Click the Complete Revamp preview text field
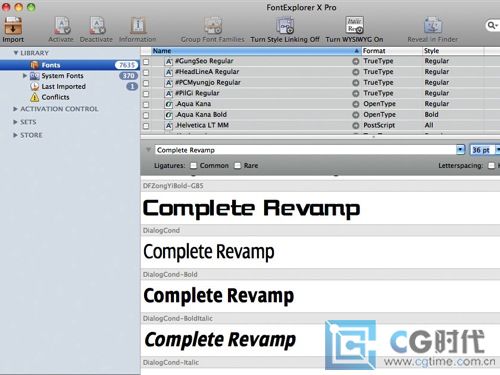The width and height of the screenshot is (500, 375). (x=305, y=150)
